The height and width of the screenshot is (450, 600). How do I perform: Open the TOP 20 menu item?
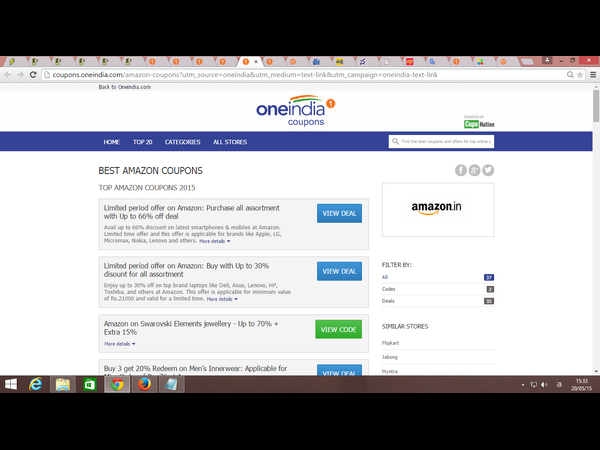click(143, 142)
